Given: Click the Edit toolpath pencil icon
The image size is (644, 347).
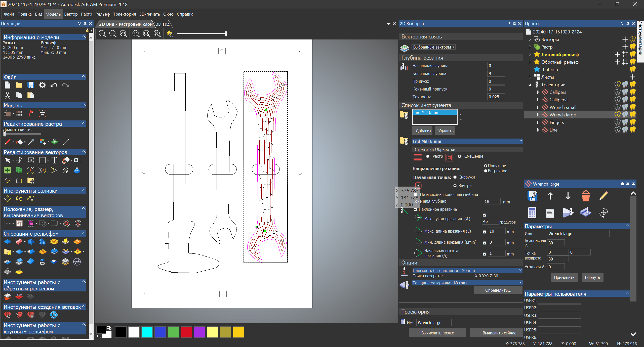Looking at the screenshot, I should 603,196.
